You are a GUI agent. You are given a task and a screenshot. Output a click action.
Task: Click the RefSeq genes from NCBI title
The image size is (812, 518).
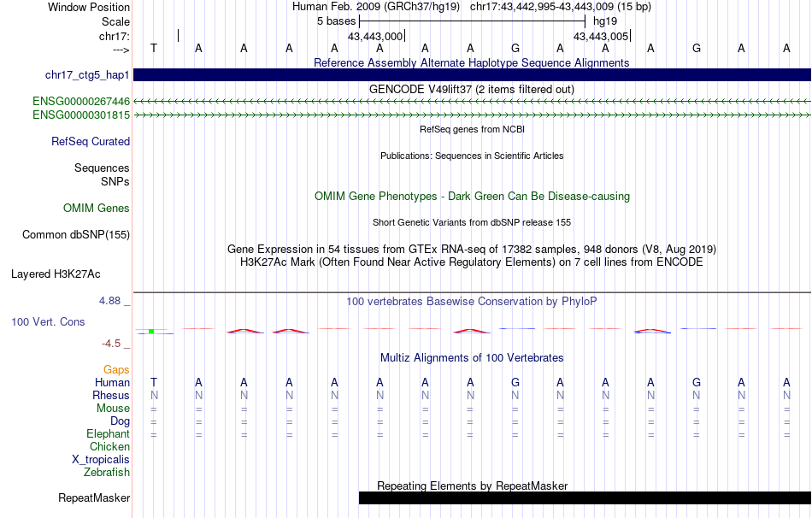pyautogui.click(x=473, y=130)
